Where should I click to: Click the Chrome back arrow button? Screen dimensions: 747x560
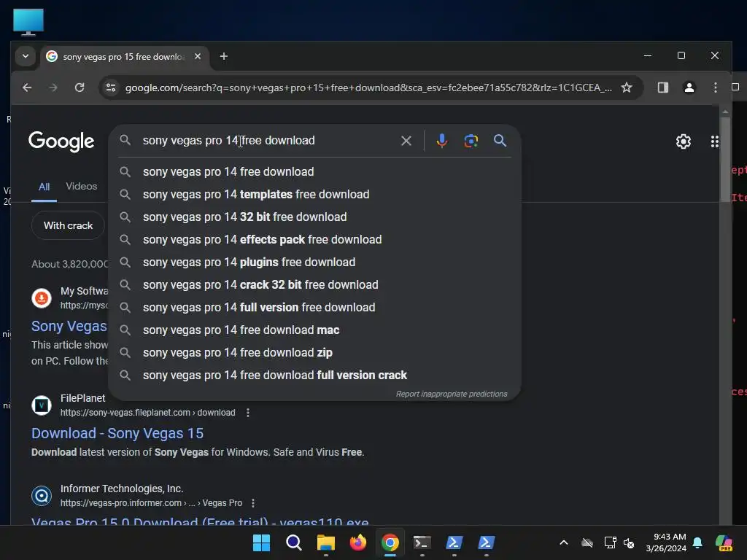click(x=27, y=87)
